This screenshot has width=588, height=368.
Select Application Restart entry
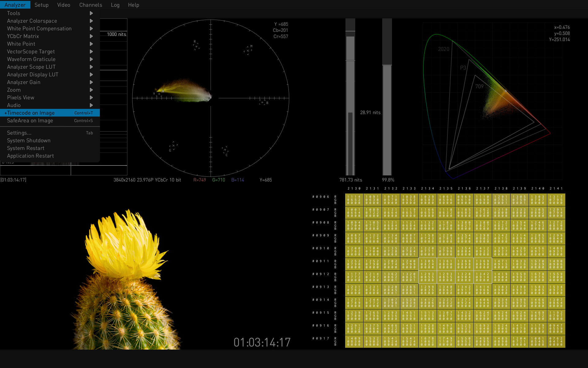pyautogui.click(x=30, y=156)
